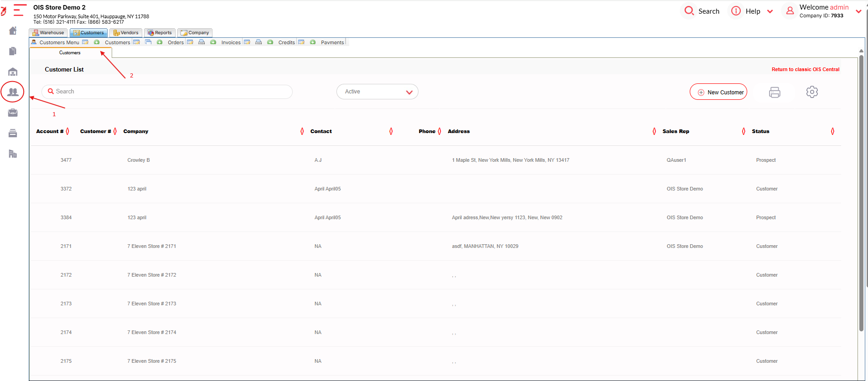Click the stacked windows icon before Orders
The height and width of the screenshot is (381, 868).
148,42
